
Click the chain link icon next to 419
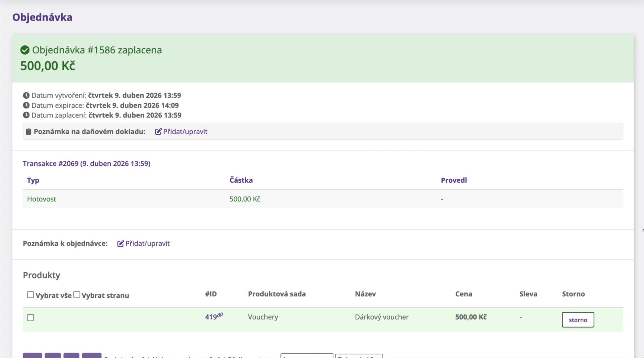221,315
